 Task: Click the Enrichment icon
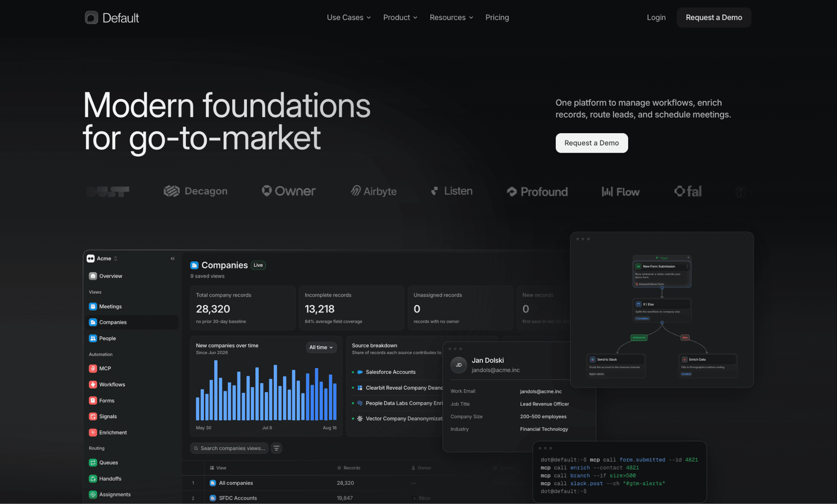pyautogui.click(x=93, y=433)
